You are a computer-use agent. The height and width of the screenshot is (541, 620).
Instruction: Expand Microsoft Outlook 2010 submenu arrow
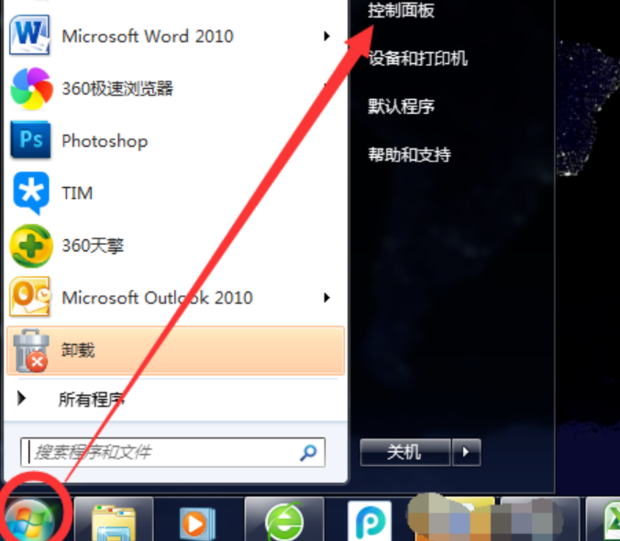click(x=327, y=297)
